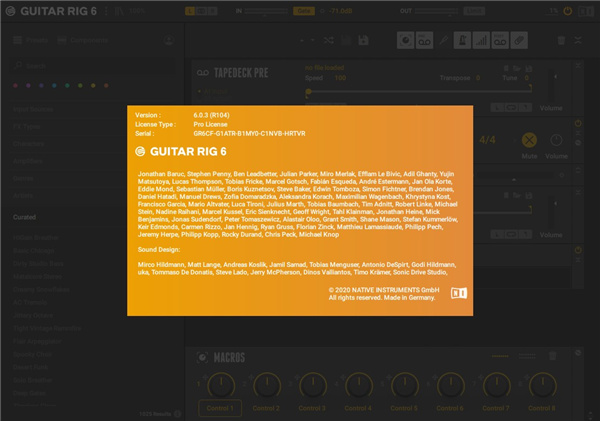Go to the previous preset arrow
Image resolution: width=600 pixels, height=421 pixels.
pyautogui.click(x=302, y=40)
